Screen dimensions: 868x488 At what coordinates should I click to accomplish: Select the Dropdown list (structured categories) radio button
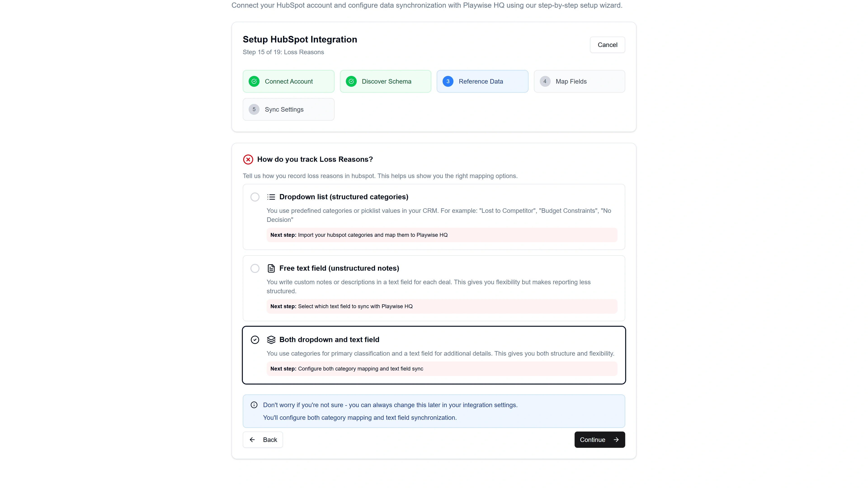tap(255, 197)
